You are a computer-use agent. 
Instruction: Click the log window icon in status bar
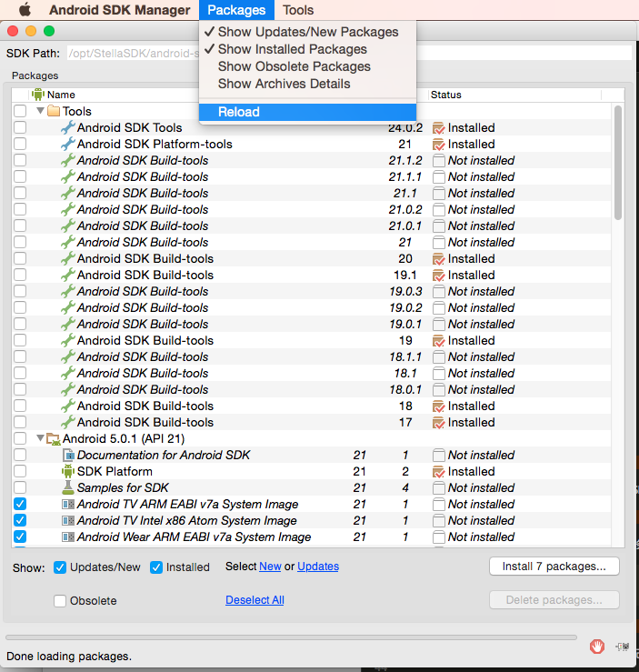click(623, 647)
